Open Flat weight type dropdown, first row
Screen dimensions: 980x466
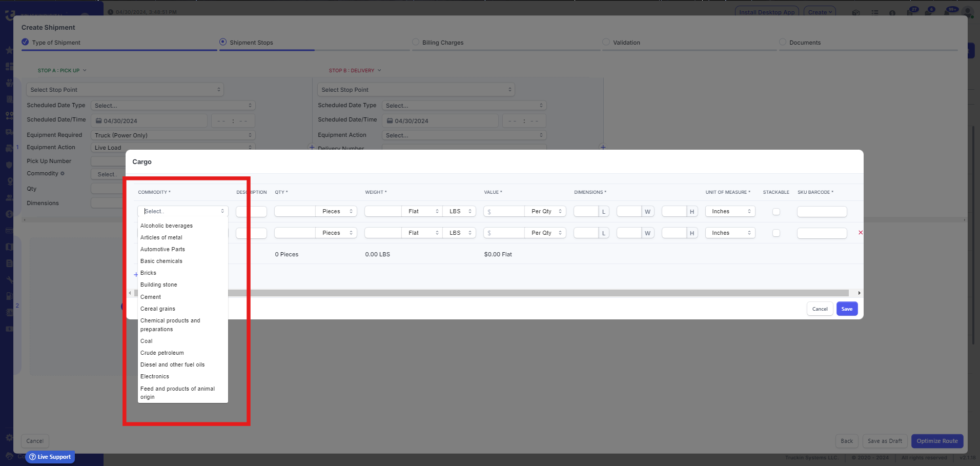click(x=422, y=211)
